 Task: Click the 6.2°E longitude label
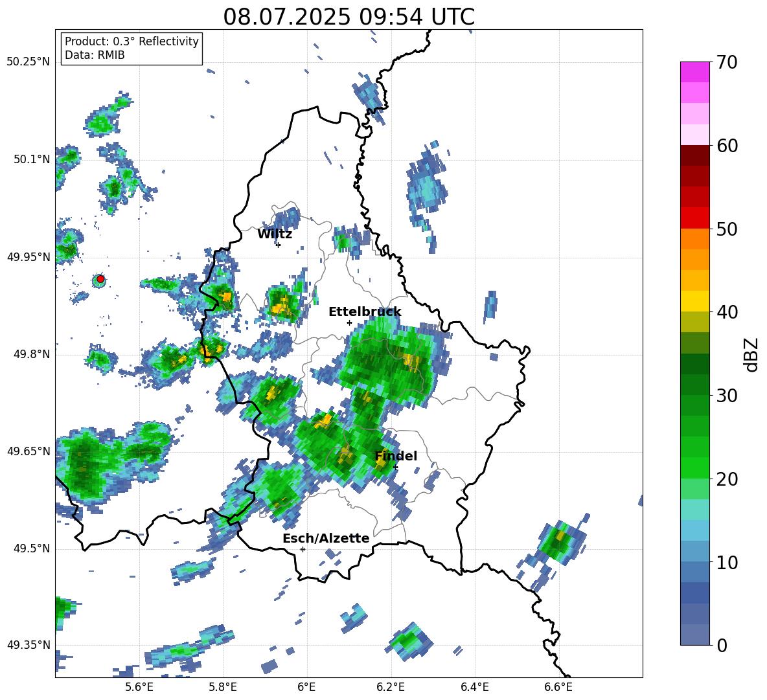(391, 687)
